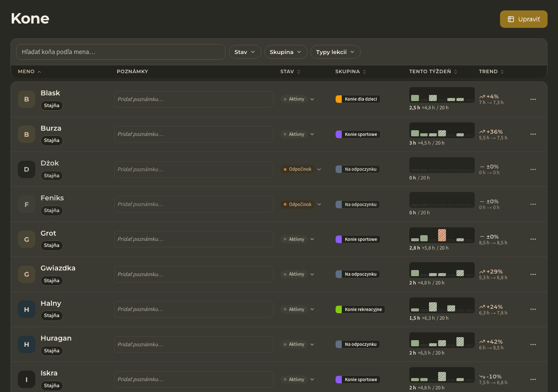Click the Feniks avatar icon
Screen dimensions: 558x392
pyautogui.click(x=27, y=204)
